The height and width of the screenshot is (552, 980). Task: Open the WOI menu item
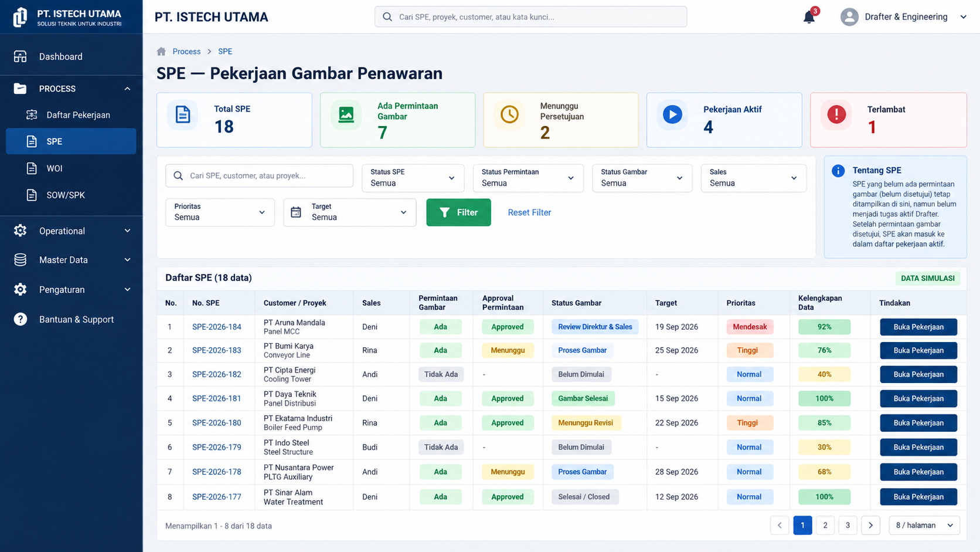[71, 168]
